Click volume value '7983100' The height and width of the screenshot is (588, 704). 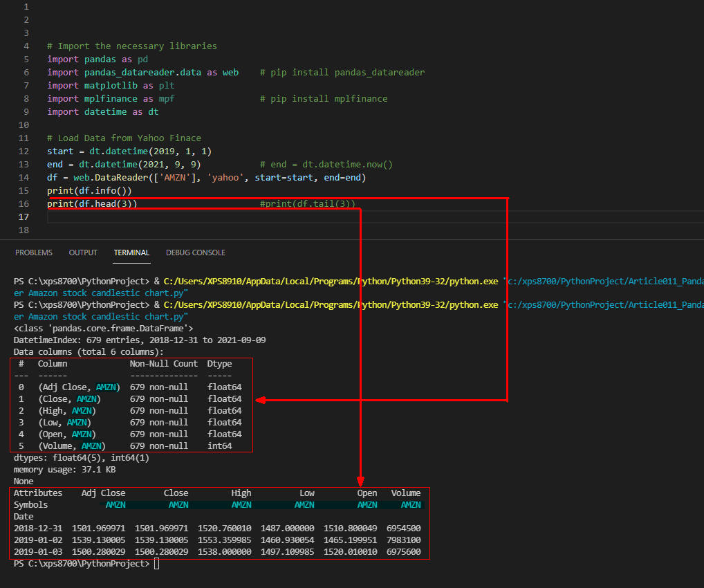(404, 540)
